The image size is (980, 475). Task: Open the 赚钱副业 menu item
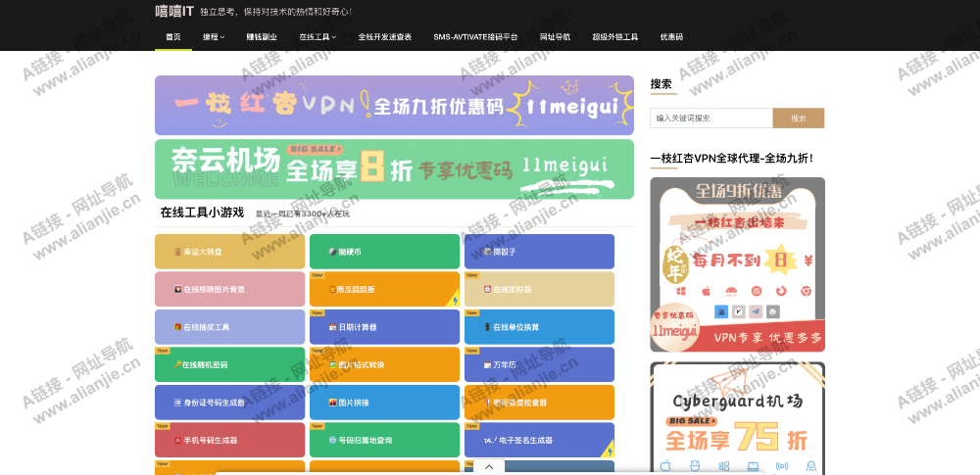tap(262, 37)
